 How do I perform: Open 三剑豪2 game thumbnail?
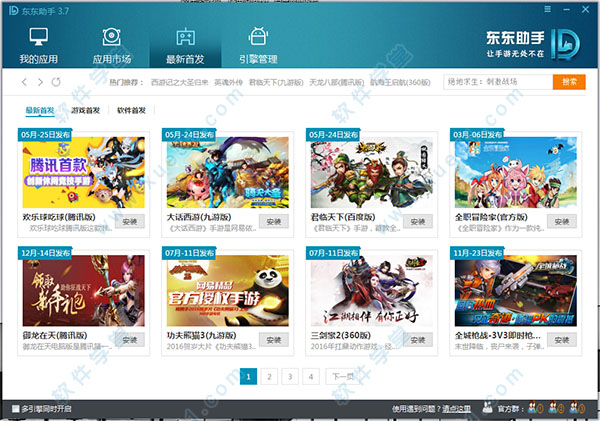(372, 291)
